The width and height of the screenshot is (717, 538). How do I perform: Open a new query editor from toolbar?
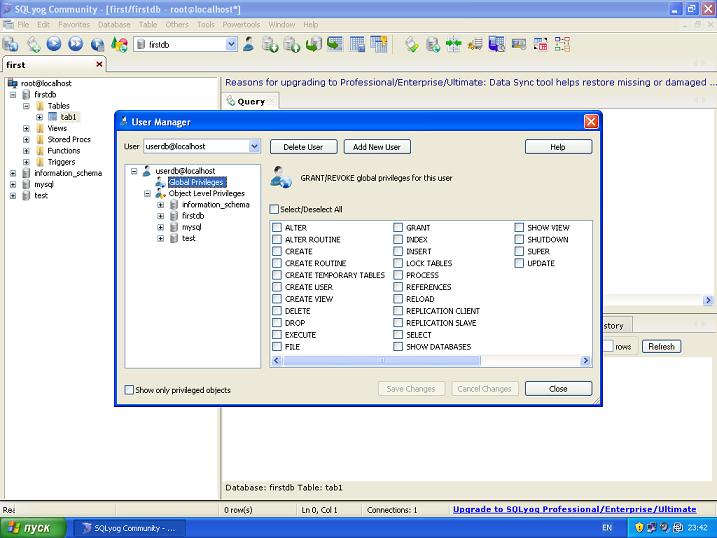click(33, 44)
